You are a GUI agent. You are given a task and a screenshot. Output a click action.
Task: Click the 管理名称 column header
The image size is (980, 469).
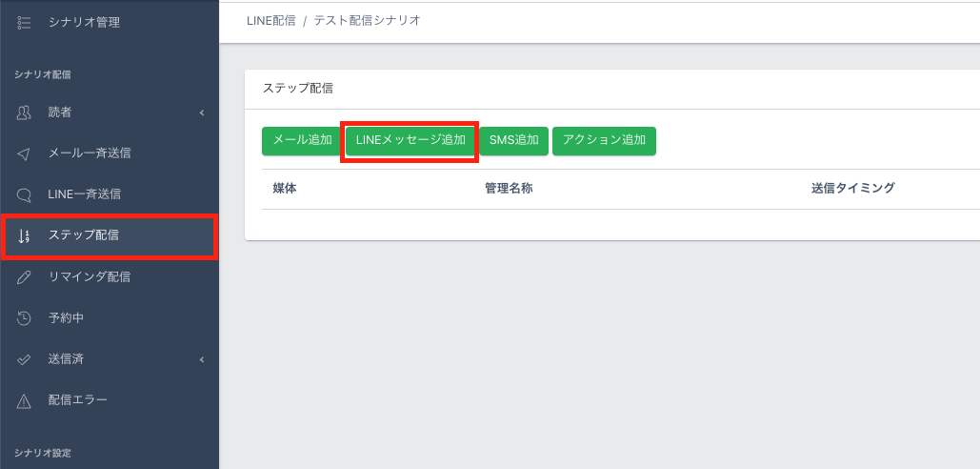coord(509,189)
